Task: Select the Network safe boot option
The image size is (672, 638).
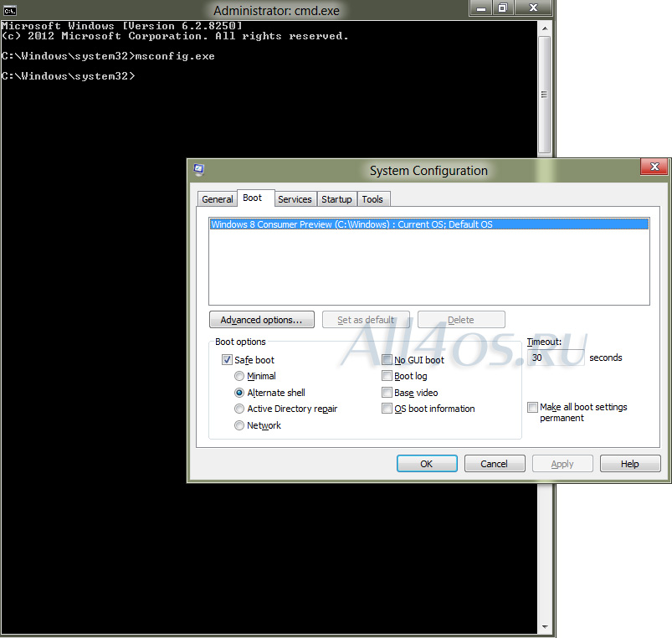Action: pos(239,425)
